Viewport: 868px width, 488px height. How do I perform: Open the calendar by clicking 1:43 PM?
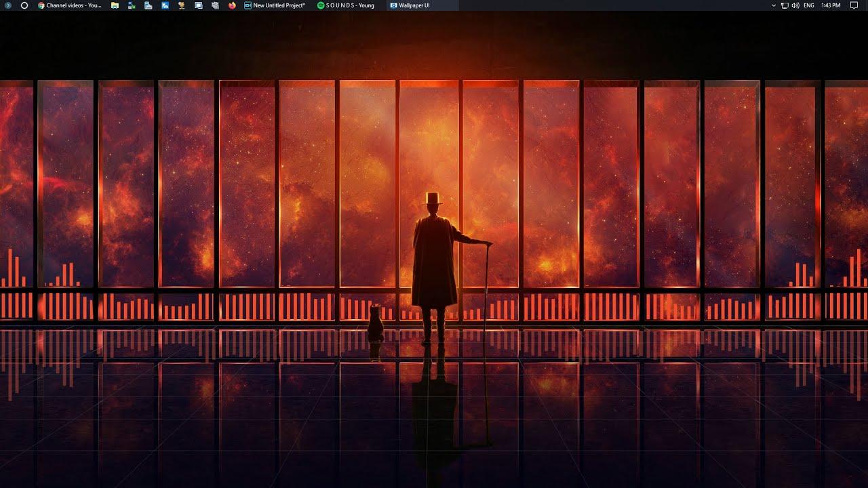pyautogui.click(x=831, y=5)
